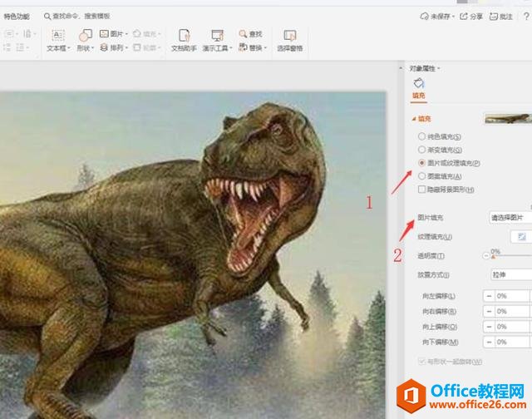
Task: Decrease 向右偏移 with the minus button
Action: (x=489, y=312)
